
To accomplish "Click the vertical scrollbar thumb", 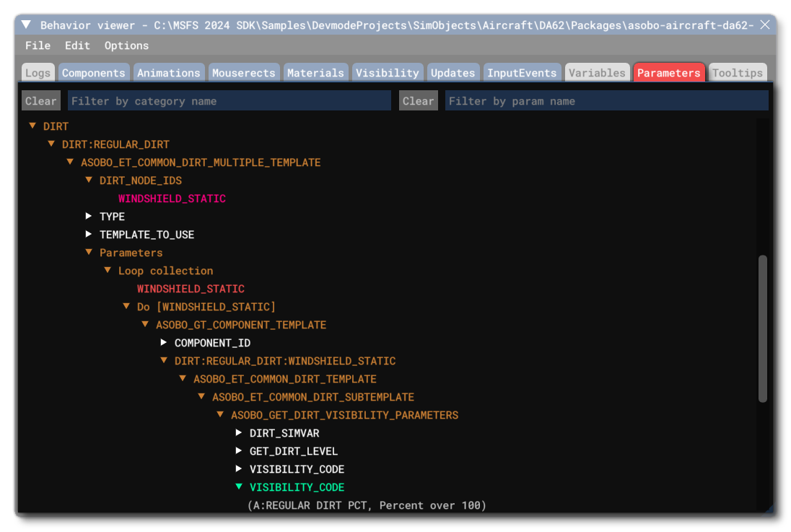I will tap(763, 328).
